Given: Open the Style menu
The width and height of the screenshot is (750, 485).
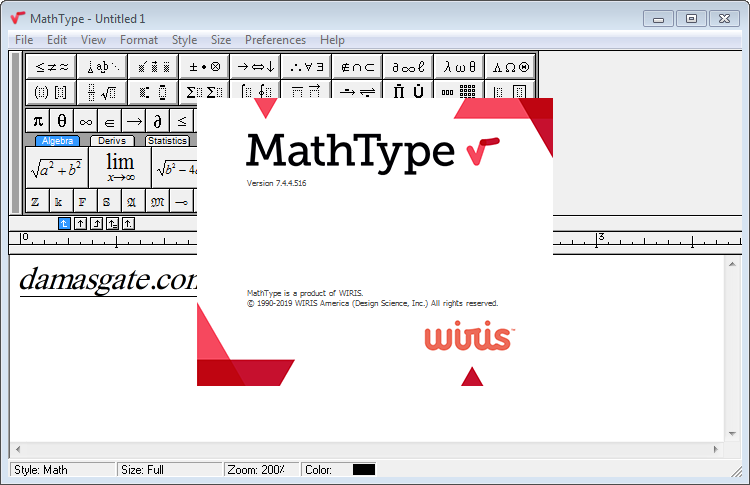Looking at the screenshot, I should [185, 40].
